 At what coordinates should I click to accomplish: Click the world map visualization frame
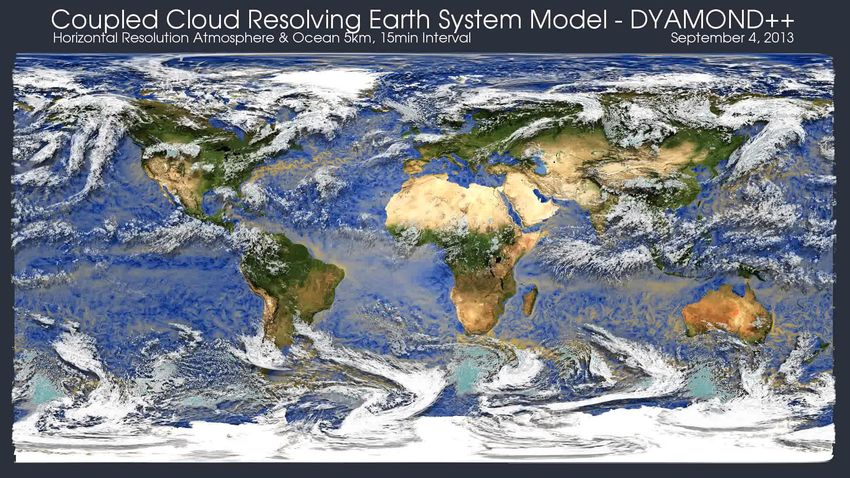coord(423,258)
